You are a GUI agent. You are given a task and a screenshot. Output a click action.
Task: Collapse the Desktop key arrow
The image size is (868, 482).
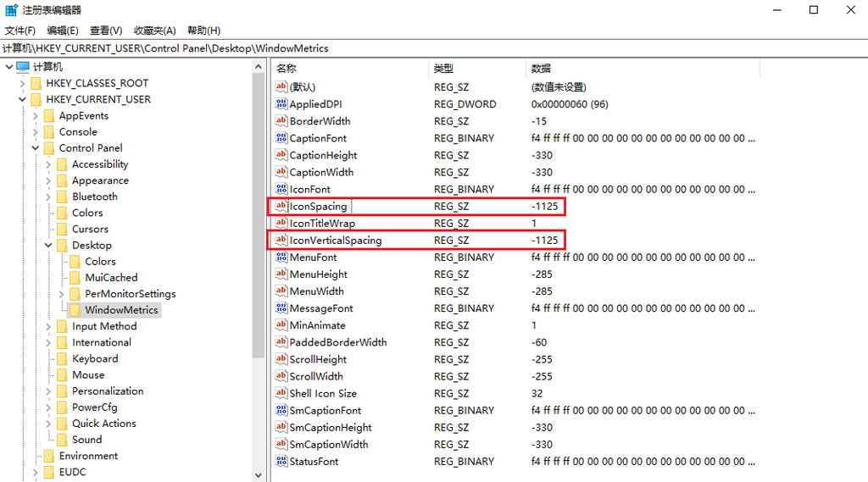click(48, 245)
